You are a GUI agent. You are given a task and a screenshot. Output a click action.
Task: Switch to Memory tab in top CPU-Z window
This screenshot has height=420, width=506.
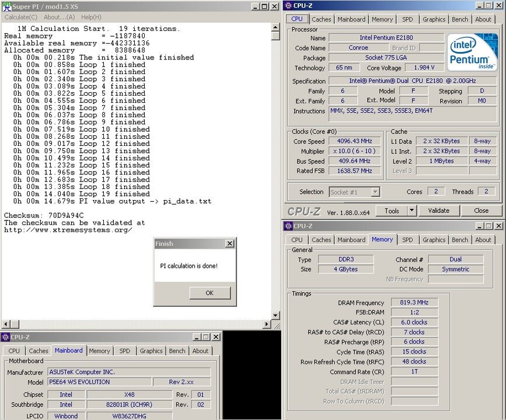[x=382, y=19]
